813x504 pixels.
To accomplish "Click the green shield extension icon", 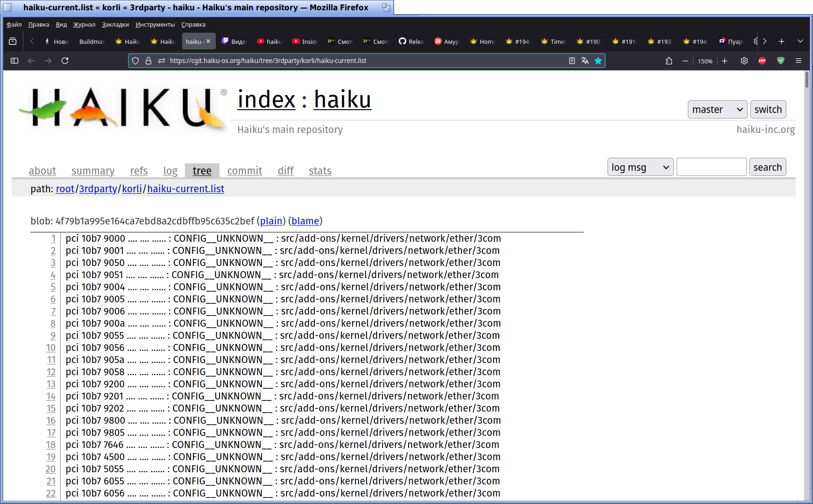I will point(781,61).
